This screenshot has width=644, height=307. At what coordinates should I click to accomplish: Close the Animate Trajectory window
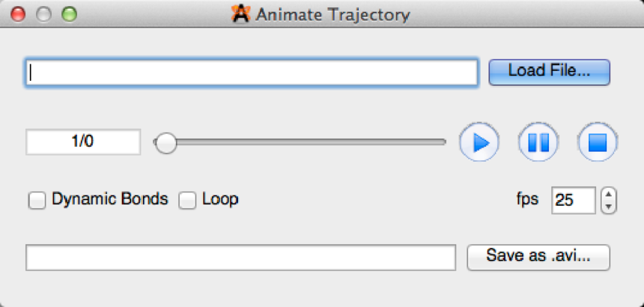click(17, 13)
